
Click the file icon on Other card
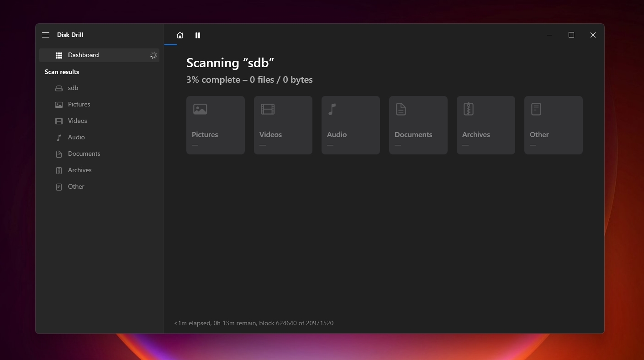click(x=536, y=109)
